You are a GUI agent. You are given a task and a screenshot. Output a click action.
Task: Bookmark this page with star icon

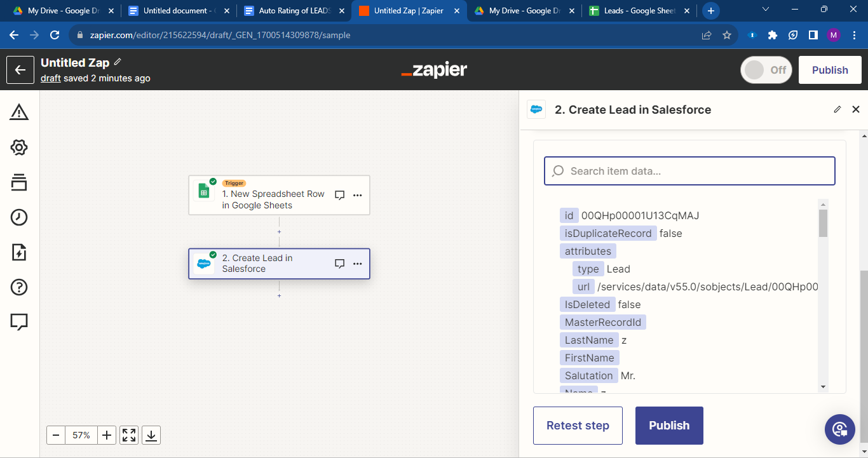tap(727, 35)
